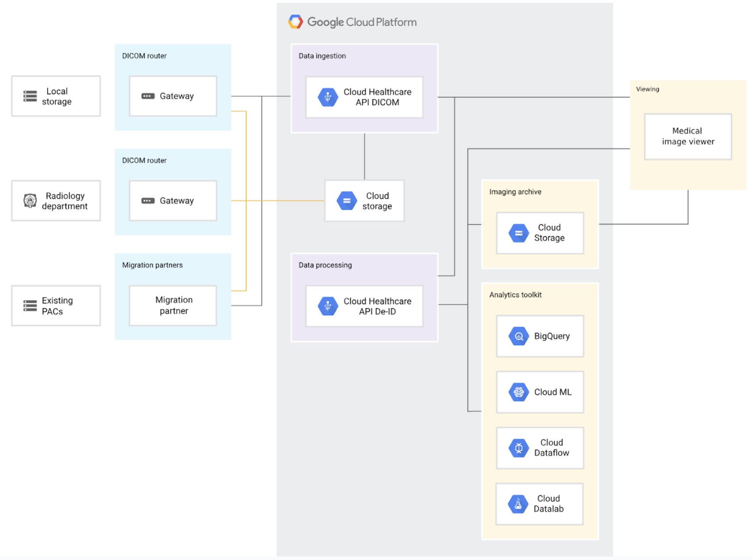Click the Cloud Healthcare API De-ID hexagon icon
The height and width of the screenshot is (560, 753).
pos(328,306)
